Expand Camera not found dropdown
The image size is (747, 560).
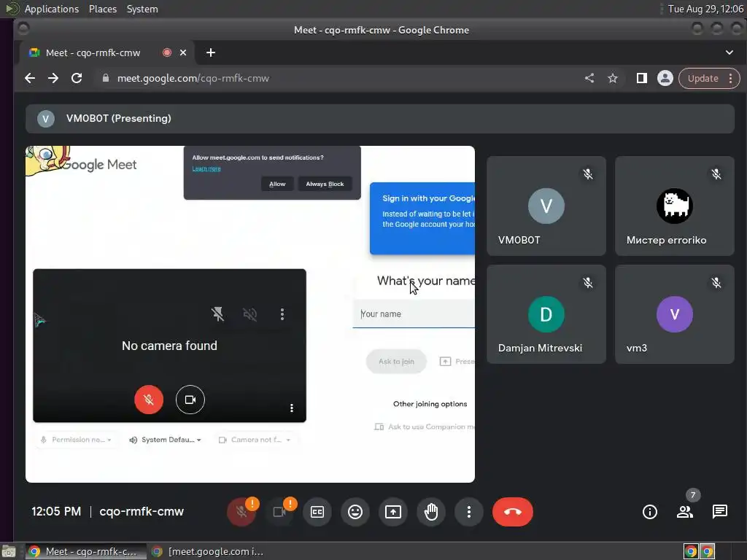[255, 440]
